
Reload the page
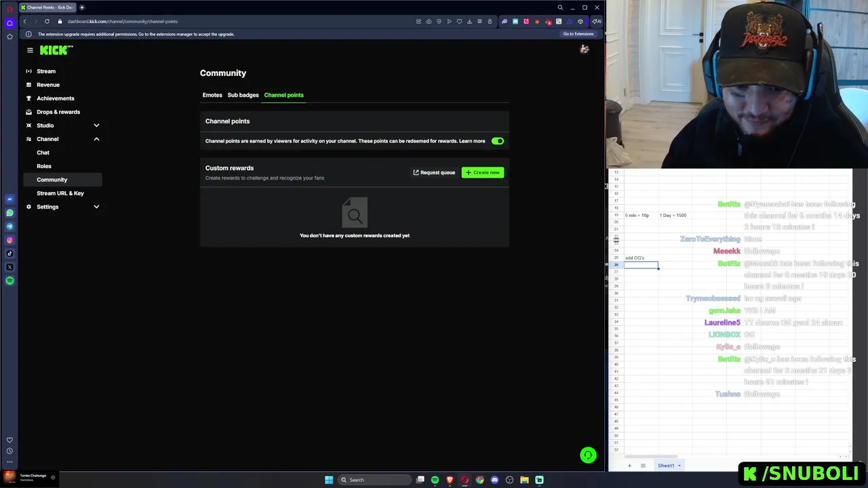click(x=47, y=21)
